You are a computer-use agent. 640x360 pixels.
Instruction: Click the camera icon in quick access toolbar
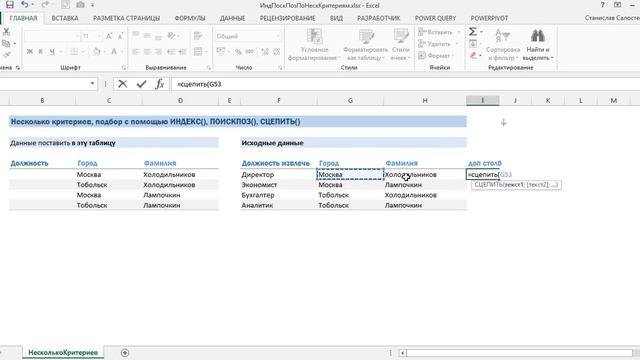point(80,5)
